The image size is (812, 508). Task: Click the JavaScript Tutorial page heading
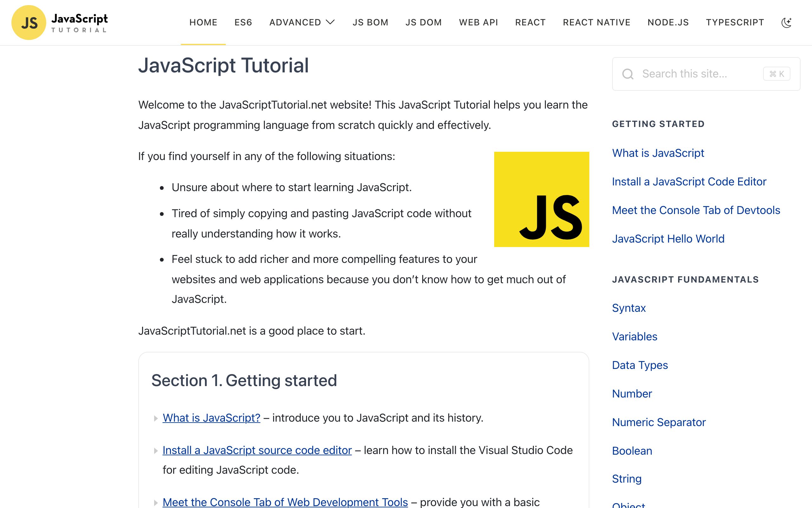click(224, 65)
